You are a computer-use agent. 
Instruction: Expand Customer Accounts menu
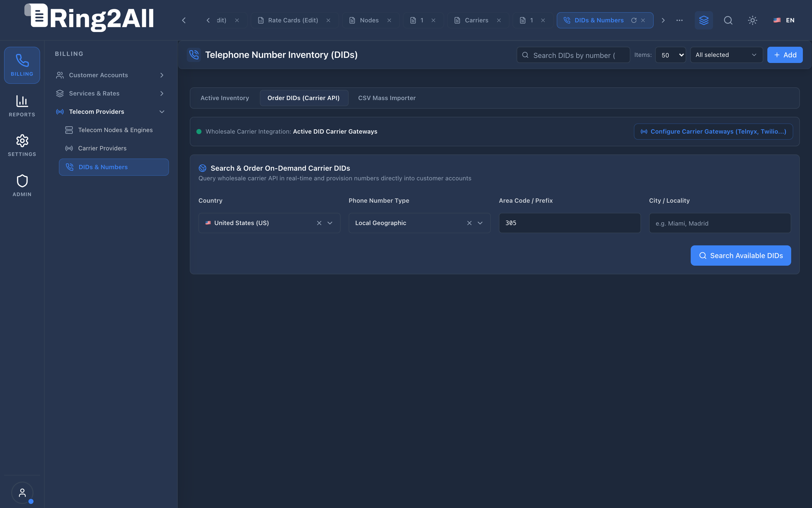click(x=111, y=75)
